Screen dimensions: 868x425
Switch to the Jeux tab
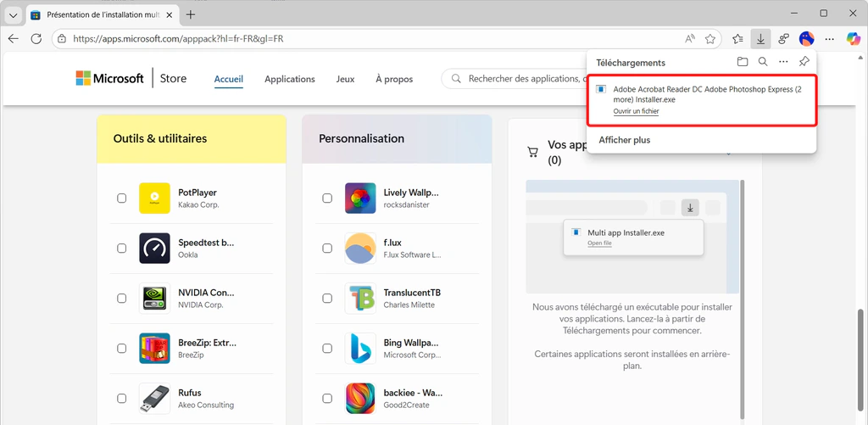coord(345,79)
